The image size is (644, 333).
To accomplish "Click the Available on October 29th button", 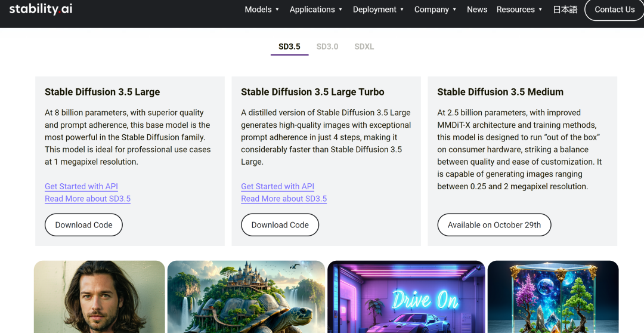I will (494, 225).
